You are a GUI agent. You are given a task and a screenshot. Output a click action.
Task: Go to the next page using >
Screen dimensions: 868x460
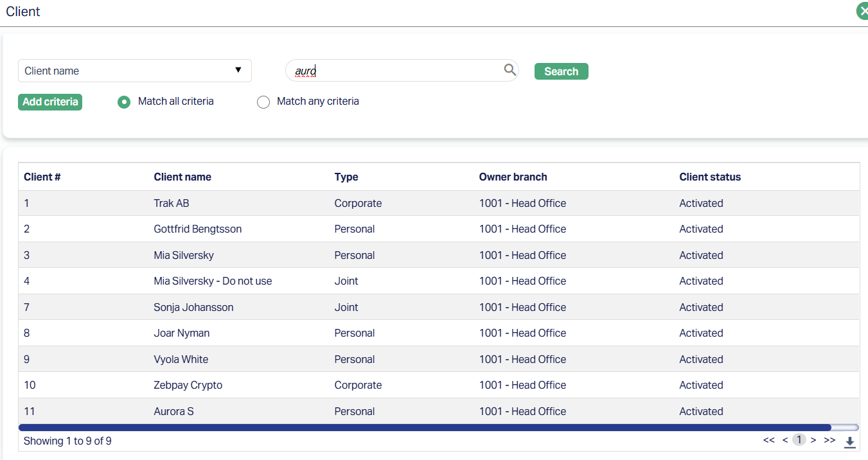tap(813, 440)
